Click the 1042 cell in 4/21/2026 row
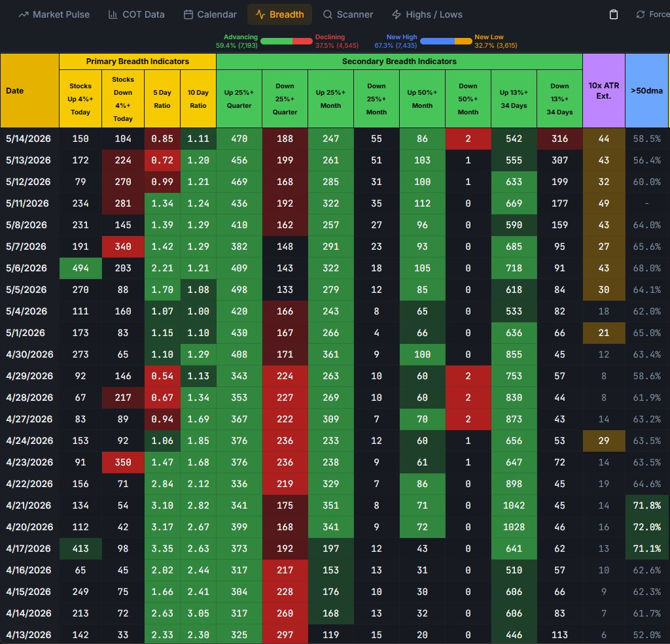Image resolution: width=670 pixels, height=644 pixels. 514,505
